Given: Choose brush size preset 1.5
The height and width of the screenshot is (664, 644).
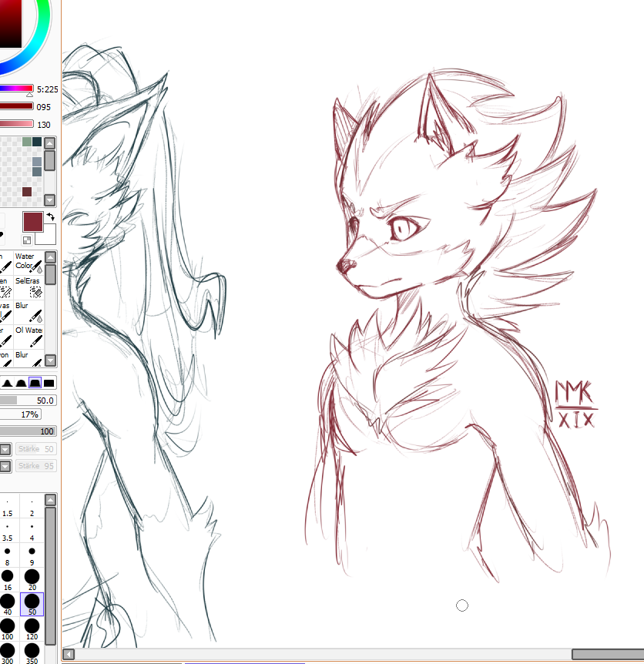Looking at the screenshot, I should (7, 508).
